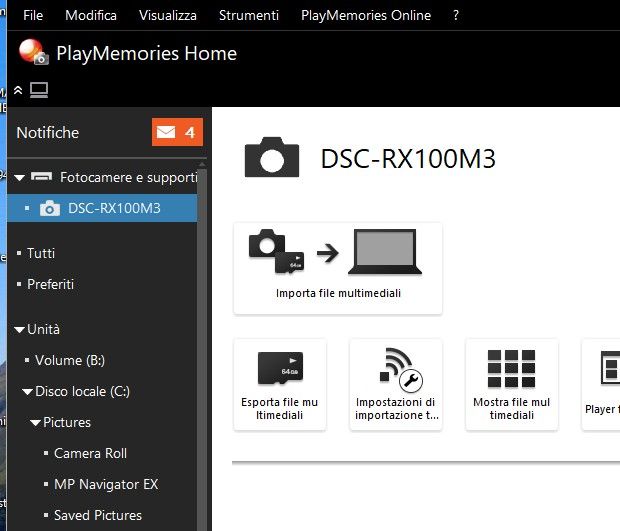Click the Esporta file multimediali memory card icon
The width and height of the screenshot is (620, 531).
(279, 369)
